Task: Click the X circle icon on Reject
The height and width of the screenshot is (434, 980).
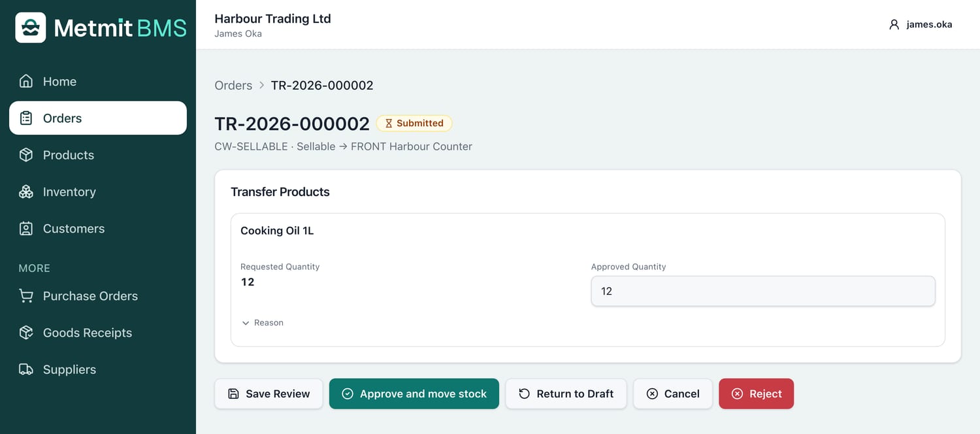Action: point(737,393)
